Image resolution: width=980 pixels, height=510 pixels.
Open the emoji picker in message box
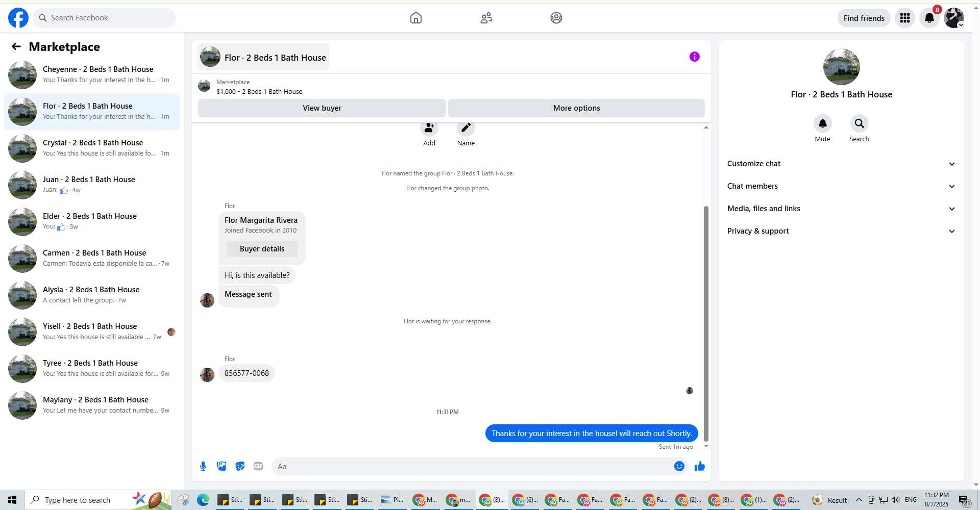[679, 466]
